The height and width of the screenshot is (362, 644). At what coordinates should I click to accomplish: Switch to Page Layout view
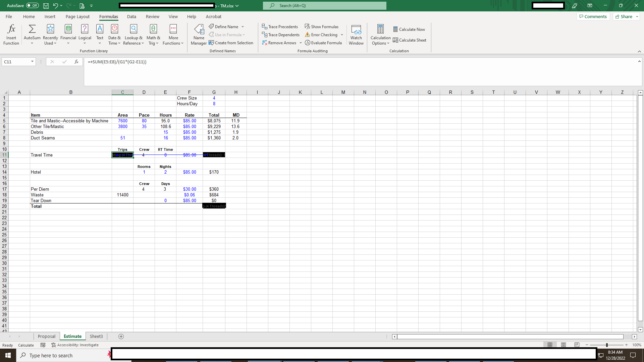563,345
